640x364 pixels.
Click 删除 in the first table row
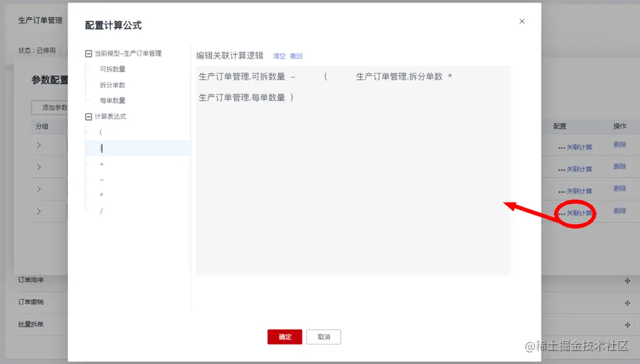click(x=619, y=144)
